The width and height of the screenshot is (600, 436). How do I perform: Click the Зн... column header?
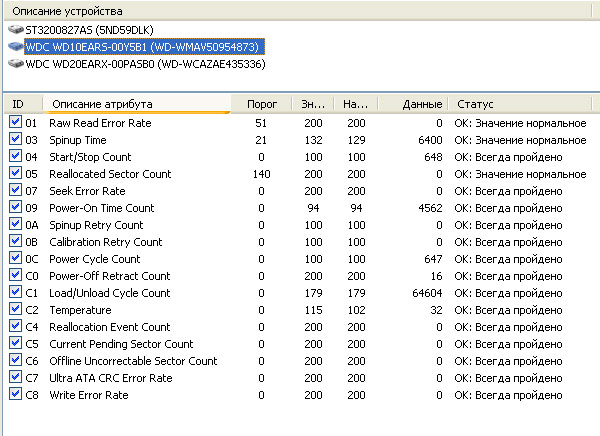[313, 104]
